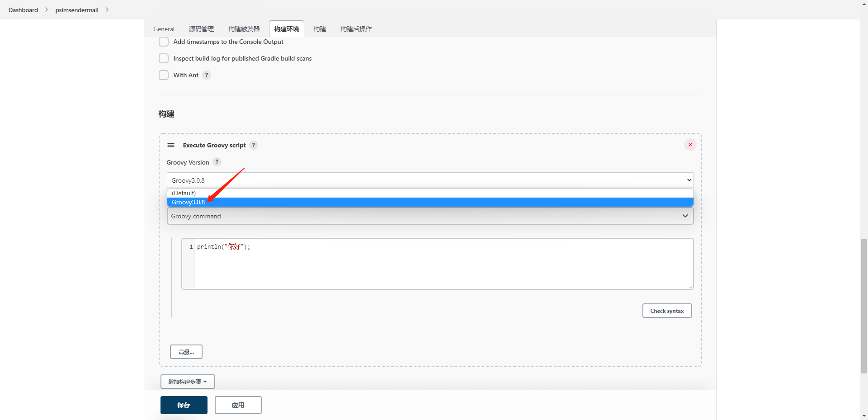The image size is (868, 420).
Task: Switch to the 源码管理 tab
Action: pyautogui.click(x=201, y=29)
